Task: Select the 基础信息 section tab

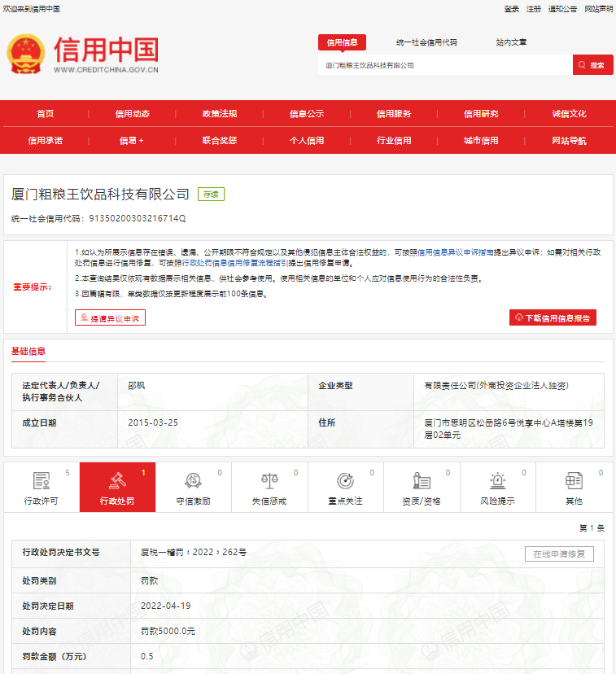Action: 28,352
